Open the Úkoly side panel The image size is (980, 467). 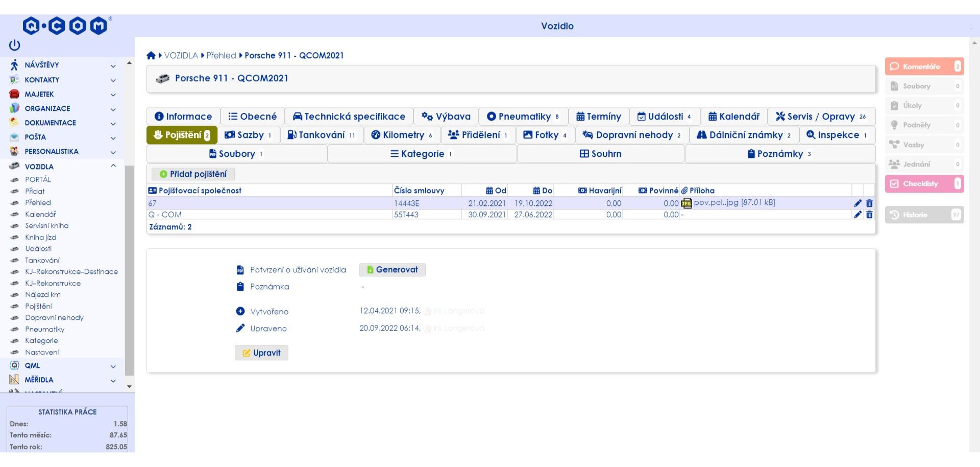(x=924, y=105)
